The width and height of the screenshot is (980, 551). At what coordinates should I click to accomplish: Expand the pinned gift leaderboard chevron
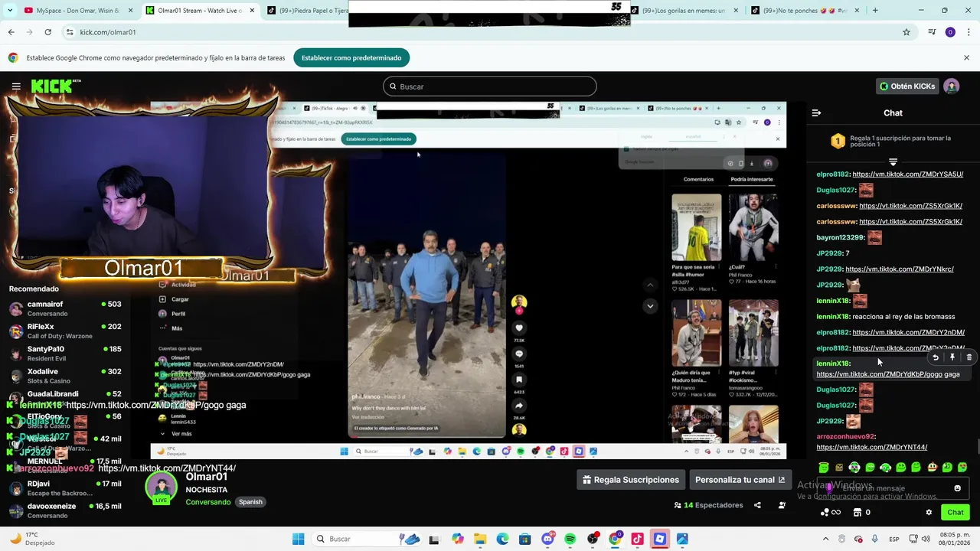(893, 162)
